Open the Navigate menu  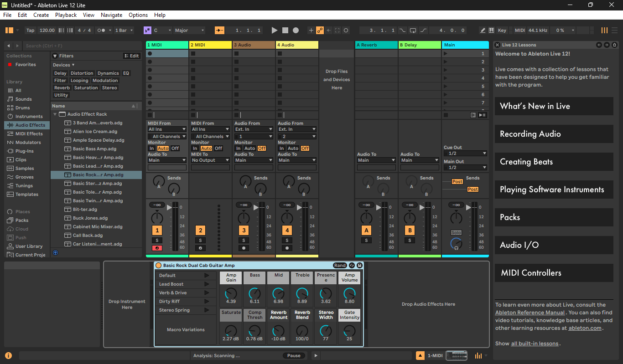[x=111, y=15]
